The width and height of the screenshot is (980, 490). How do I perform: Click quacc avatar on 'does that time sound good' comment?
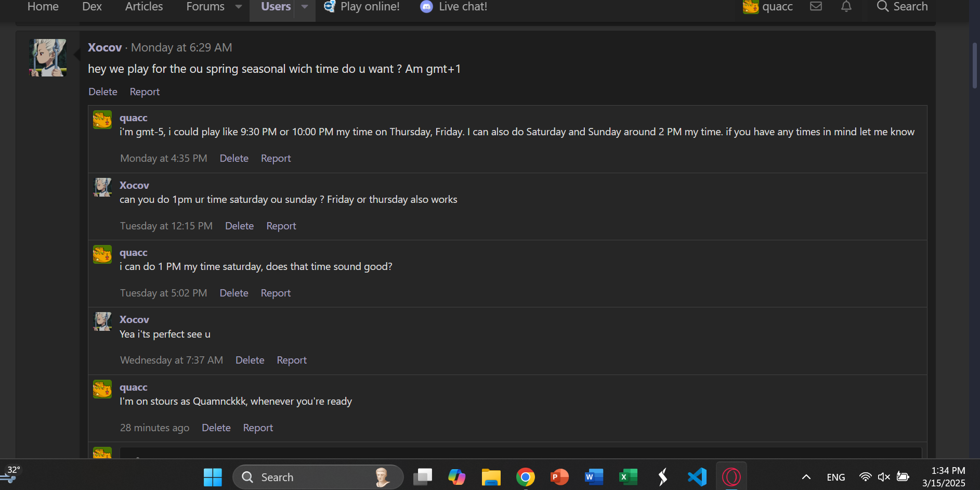point(102,254)
